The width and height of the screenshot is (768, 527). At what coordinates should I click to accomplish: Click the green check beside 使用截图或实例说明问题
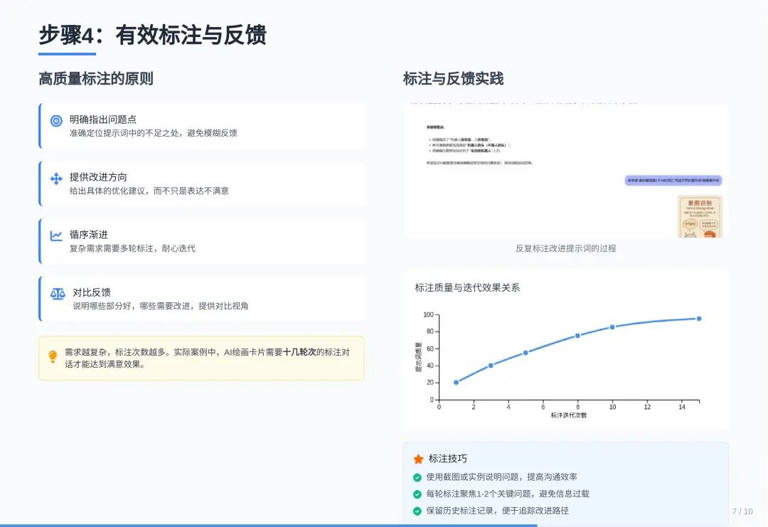(x=418, y=478)
